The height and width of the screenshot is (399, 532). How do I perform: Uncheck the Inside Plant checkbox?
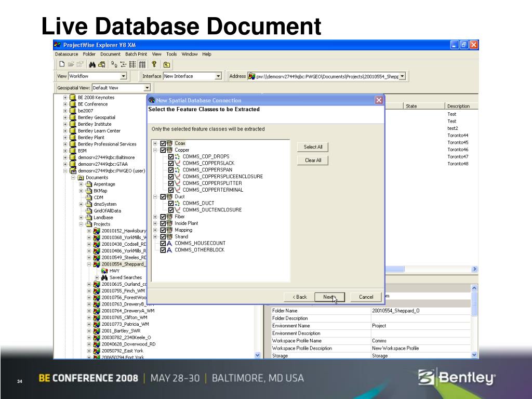[163, 223]
